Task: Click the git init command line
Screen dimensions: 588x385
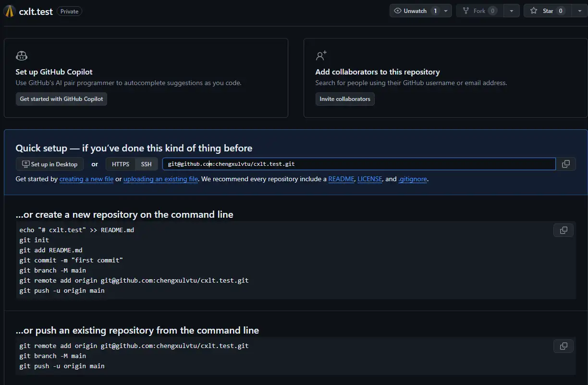Action: 34,240
